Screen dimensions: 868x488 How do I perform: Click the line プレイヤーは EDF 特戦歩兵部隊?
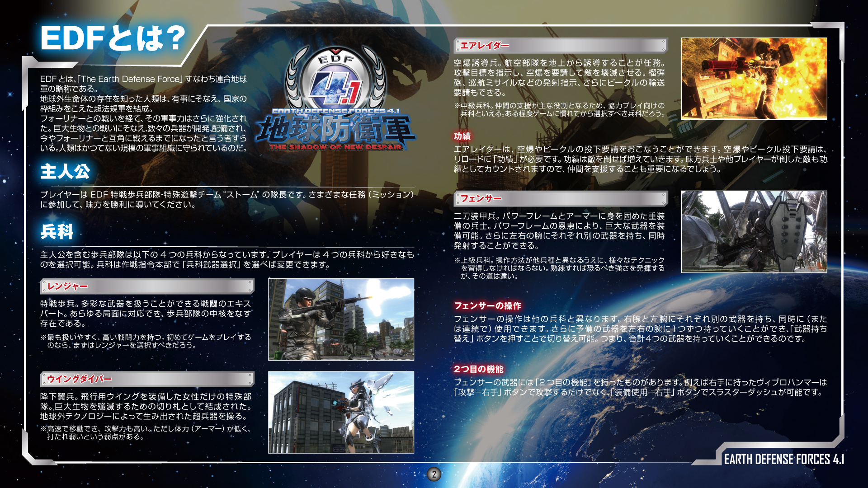[227, 195]
